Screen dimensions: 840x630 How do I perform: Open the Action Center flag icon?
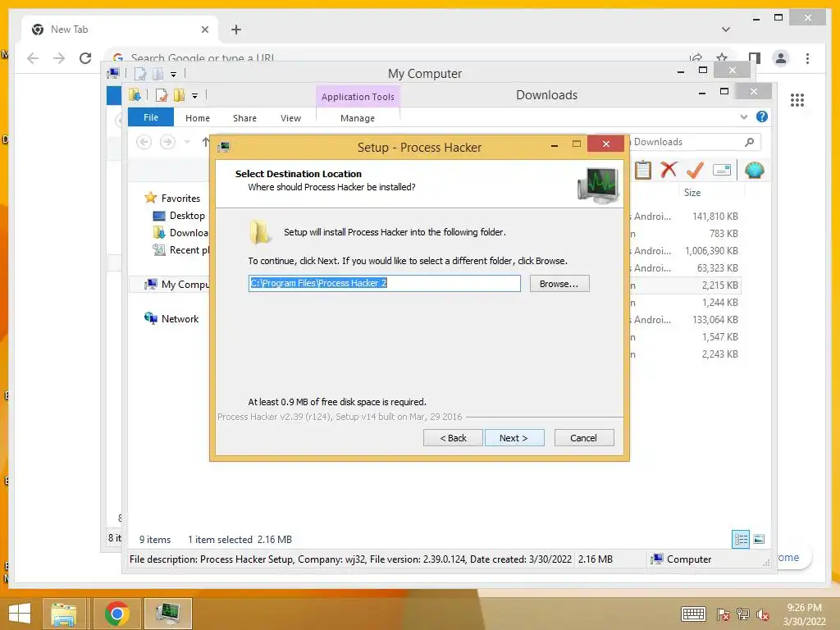[x=723, y=614]
